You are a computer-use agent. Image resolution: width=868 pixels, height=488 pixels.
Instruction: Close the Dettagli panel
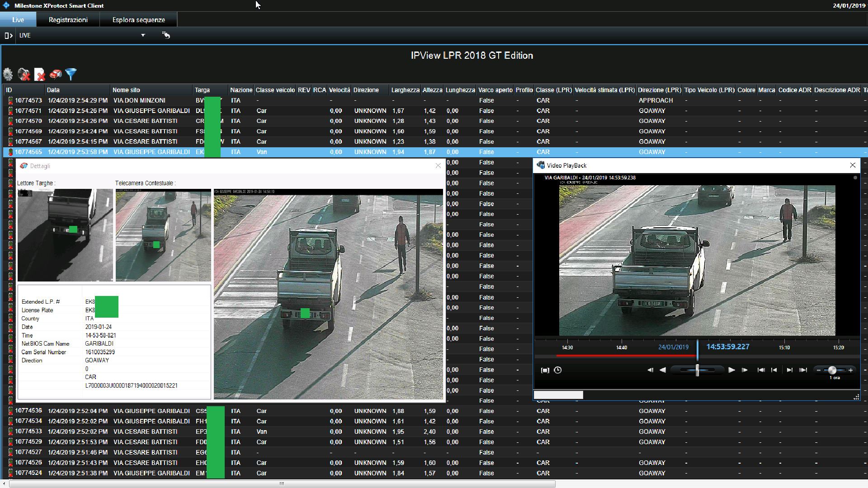tap(438, 166)
